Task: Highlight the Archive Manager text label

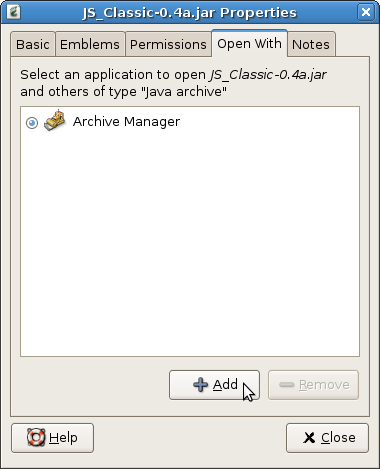Action: coord(126,122)
